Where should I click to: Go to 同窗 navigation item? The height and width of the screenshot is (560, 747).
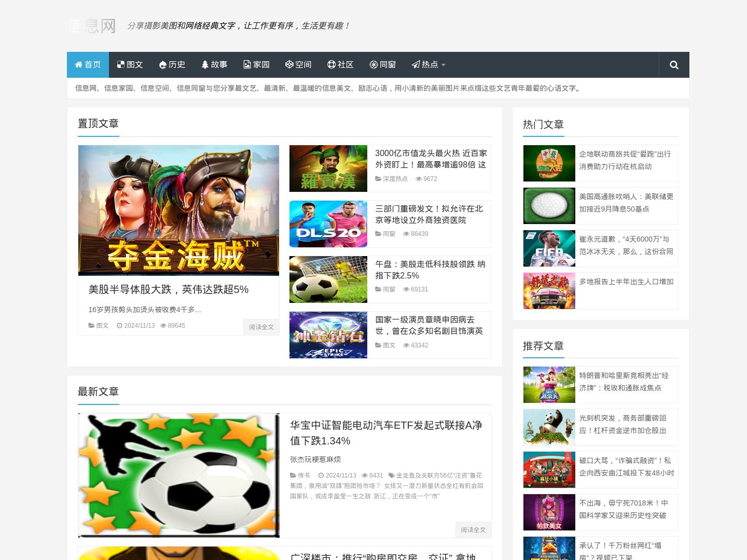(382, 65)
